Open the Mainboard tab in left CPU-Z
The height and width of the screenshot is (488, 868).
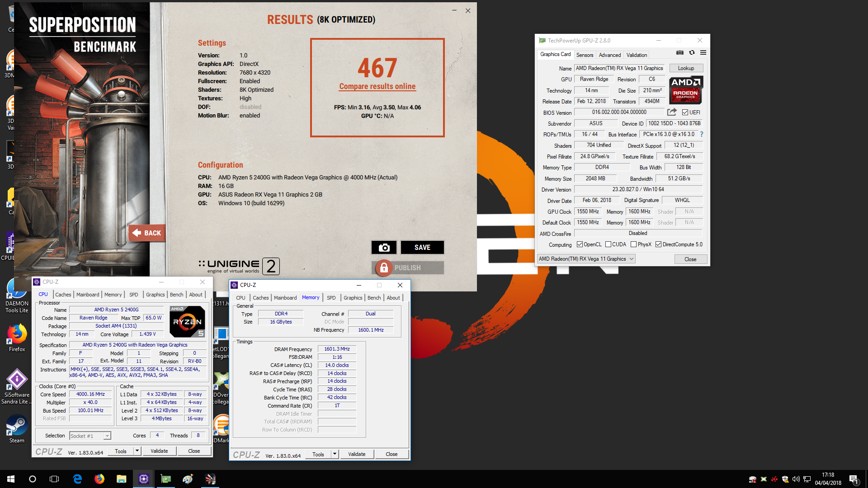point(88,295)
